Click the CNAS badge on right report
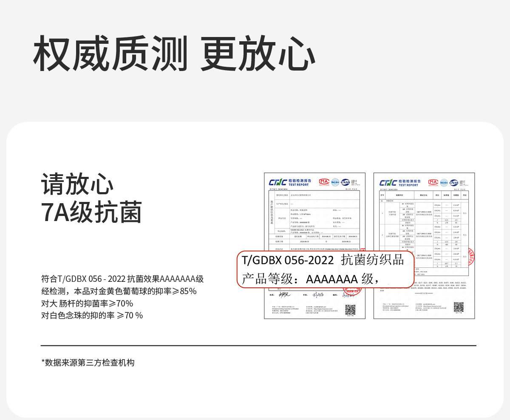510x420 pixels. click(454, 182)
